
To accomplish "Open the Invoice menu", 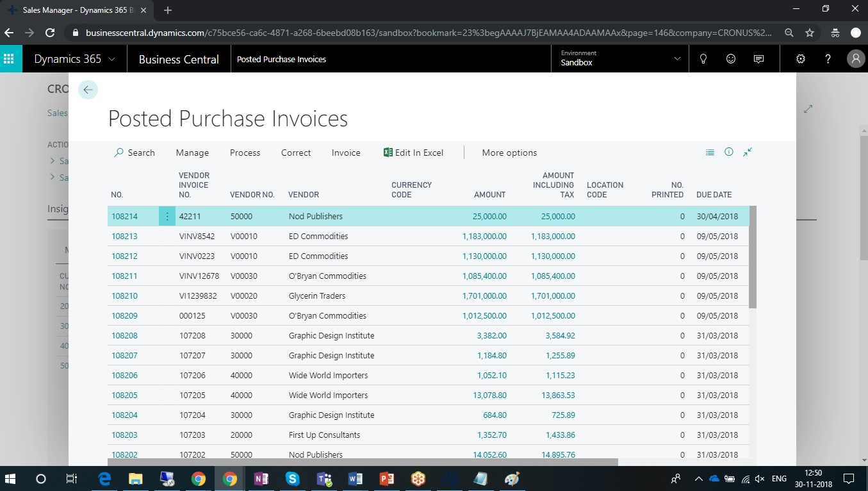I will 346,153.
